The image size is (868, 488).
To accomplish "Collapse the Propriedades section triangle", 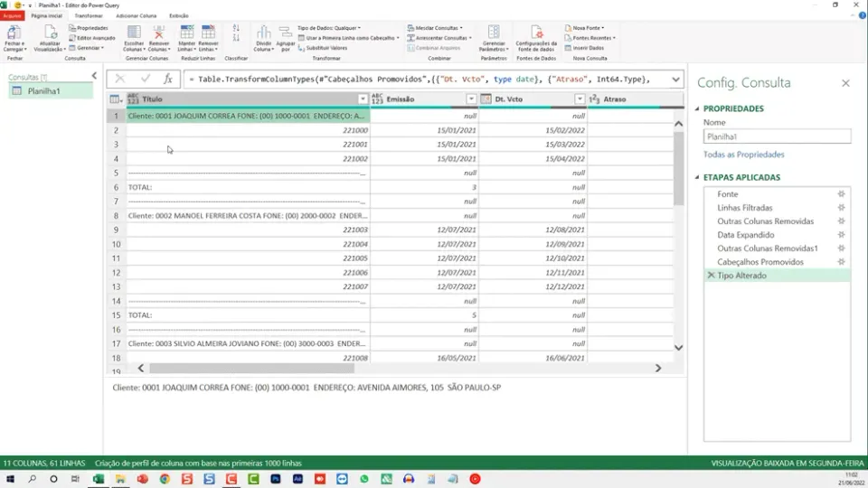I will click(x=697, y=109).
